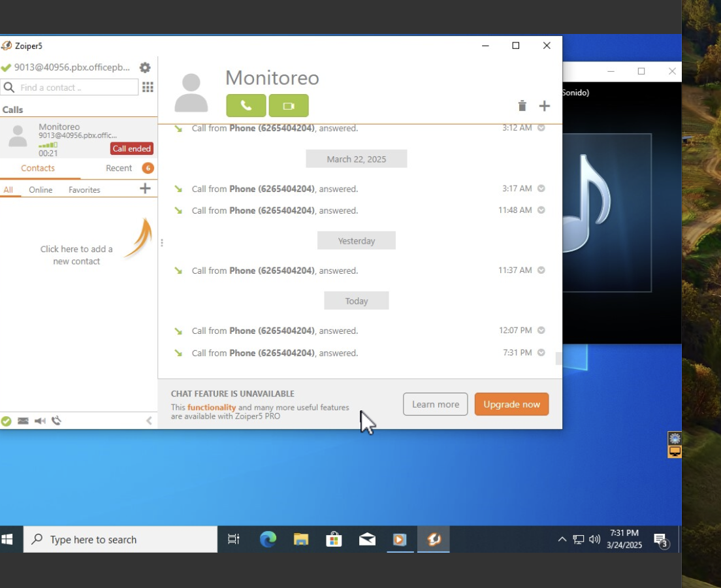
Task: Delete history with trash icon
Action: click(522, 106)
